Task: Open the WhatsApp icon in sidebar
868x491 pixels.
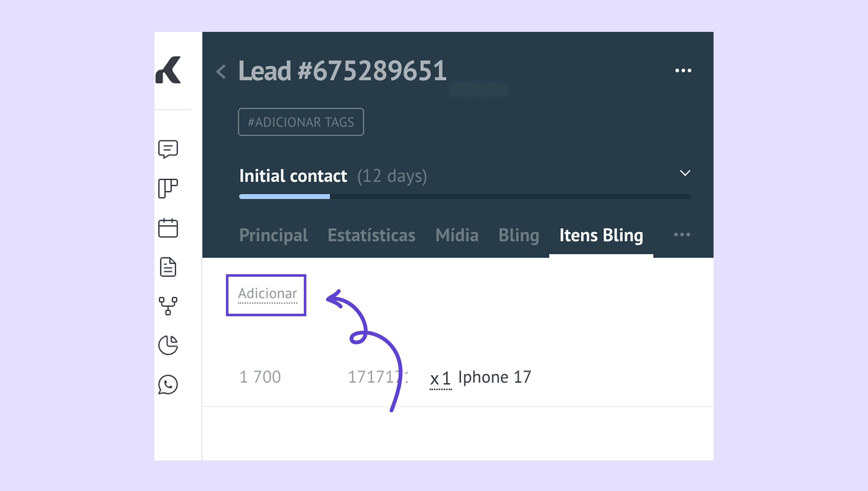Action: (x=168, y=384)
